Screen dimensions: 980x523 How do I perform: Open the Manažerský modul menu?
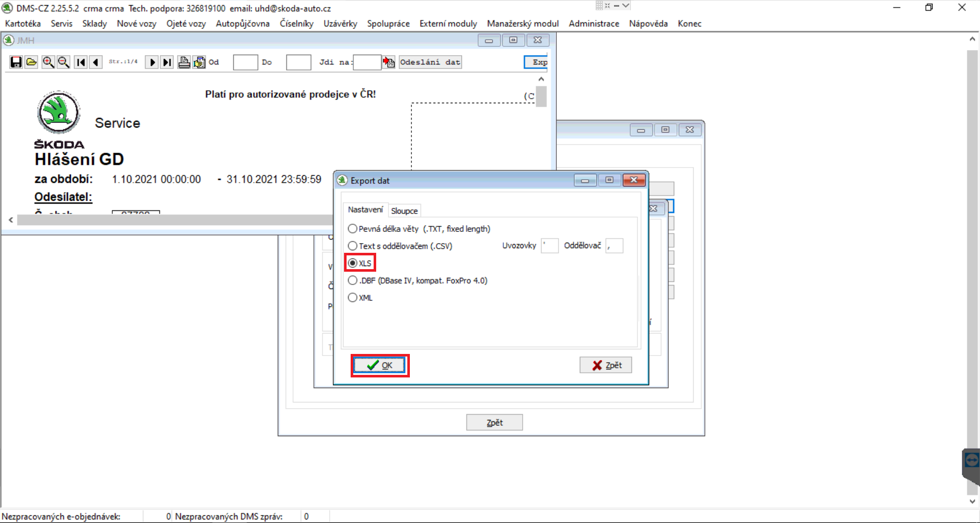point(522,23)
